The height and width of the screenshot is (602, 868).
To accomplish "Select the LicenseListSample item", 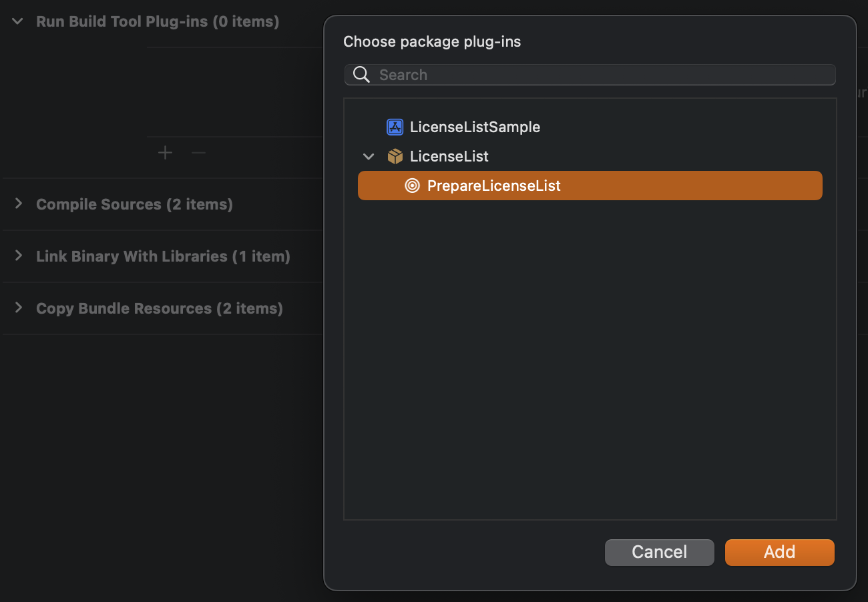I will [475, 127].
